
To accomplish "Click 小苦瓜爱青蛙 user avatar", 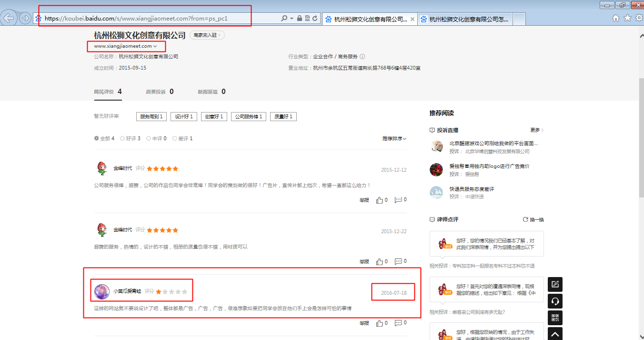I will click(102, 291).
